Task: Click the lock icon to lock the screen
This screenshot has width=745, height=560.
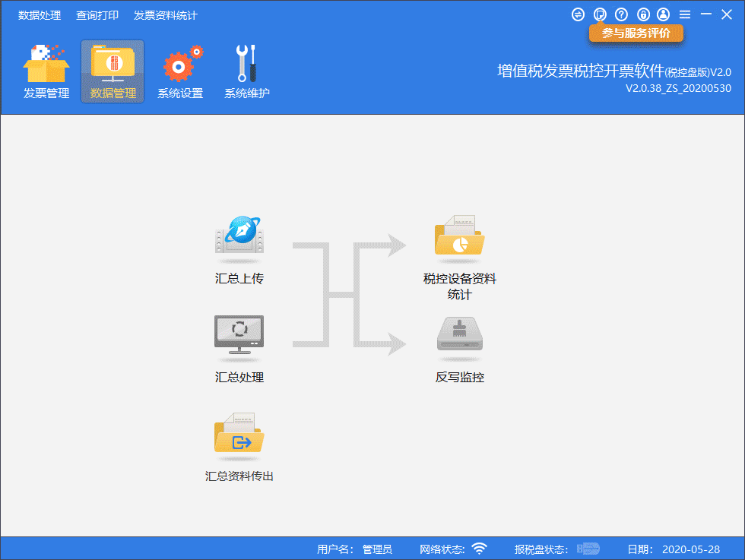Action: [642, 13]
